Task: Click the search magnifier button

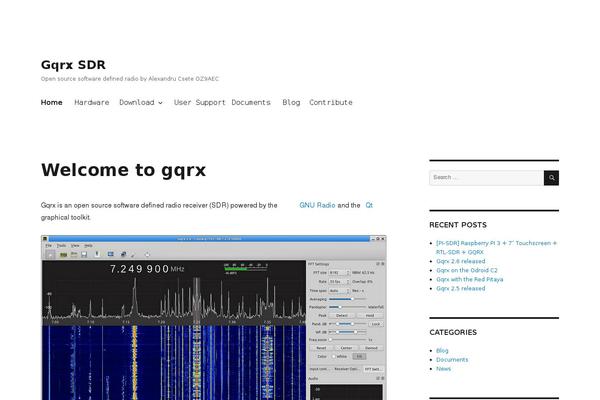Action: (551, 178)
